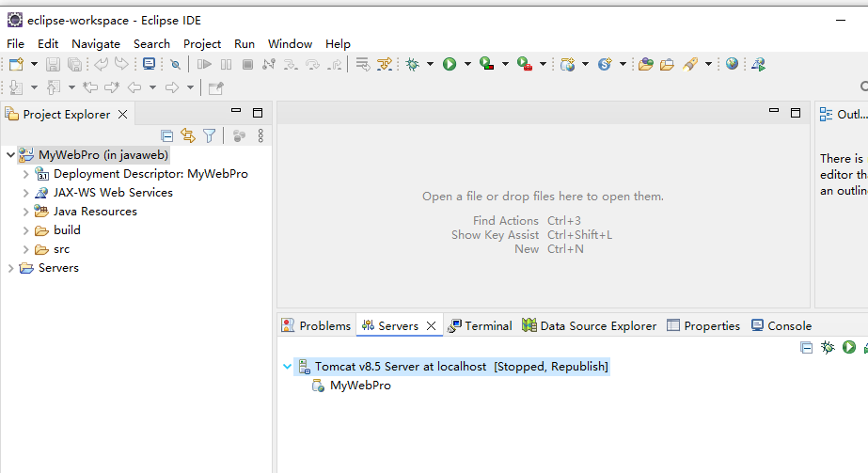Image resolution: width=868 pixels, height=473 pixels.
Task: Click the Terminate stop square icon
Action: point(247,64)
